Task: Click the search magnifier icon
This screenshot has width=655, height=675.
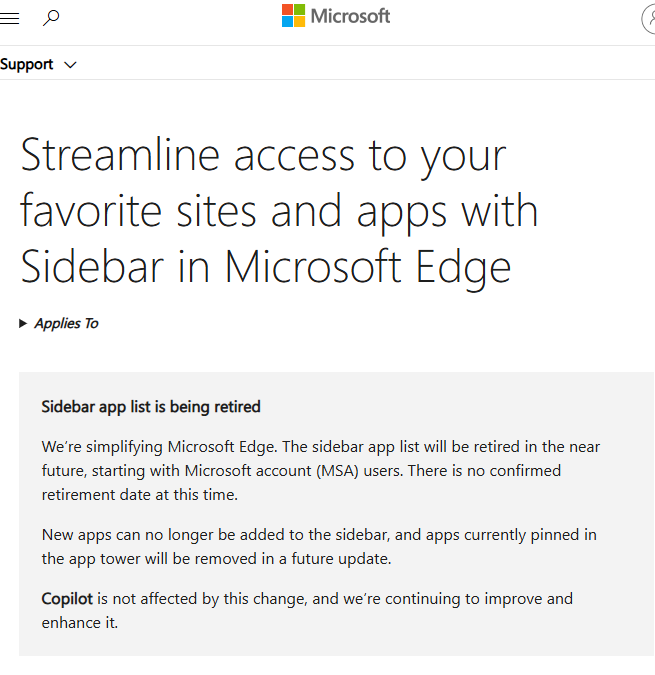Action: click(51, 18)
